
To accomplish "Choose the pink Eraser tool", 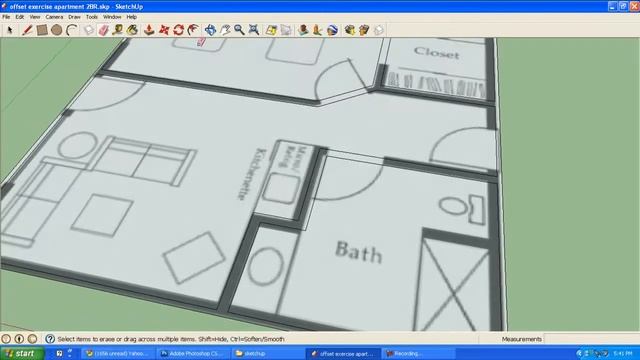I will pos(104,30).
